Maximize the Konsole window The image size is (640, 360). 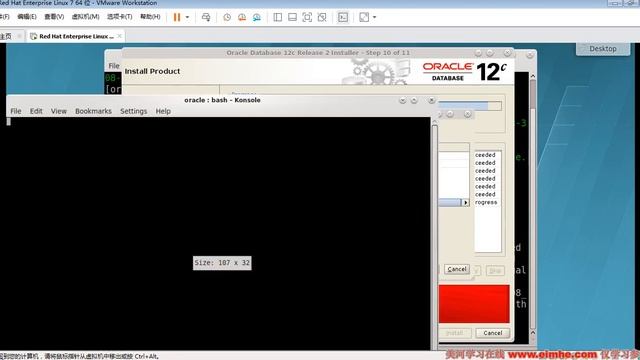click(x=414, y=100)
